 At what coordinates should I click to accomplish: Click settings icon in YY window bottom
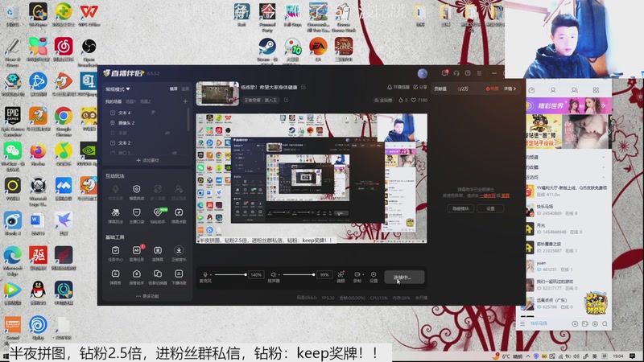pyautogui.click(x=595, y=324)
